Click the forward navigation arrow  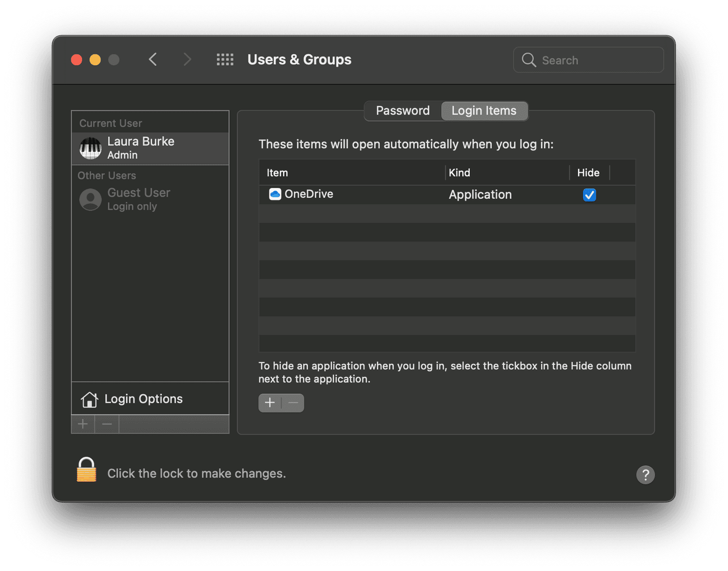(x=187, y=59)
